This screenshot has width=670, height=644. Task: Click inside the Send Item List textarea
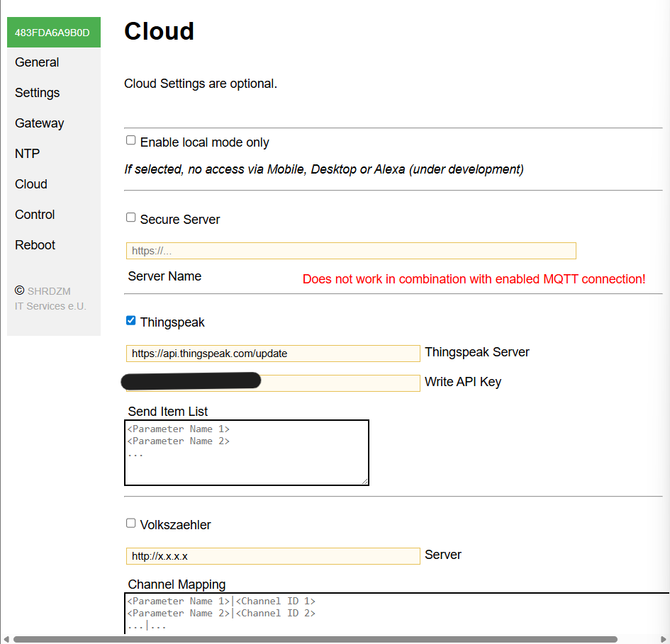(246, 453)
